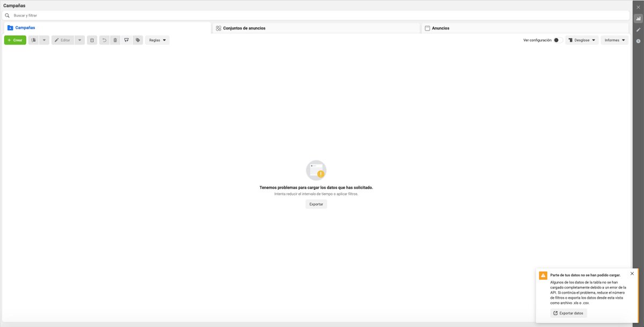Open the Desglose dropdown
This screenshot has width=644, height=327.
[x=582, y=40]
